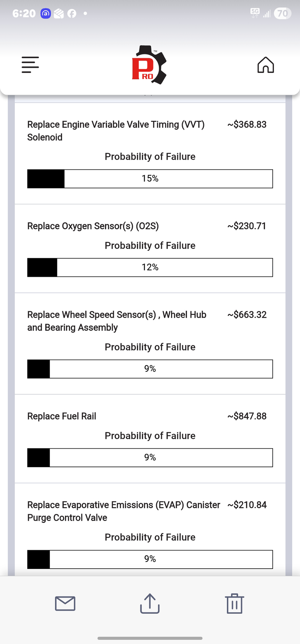Select Replace Engine Variable Valve Timing Solenoid
Screen dimensions: 300x644
coord(116,131)
